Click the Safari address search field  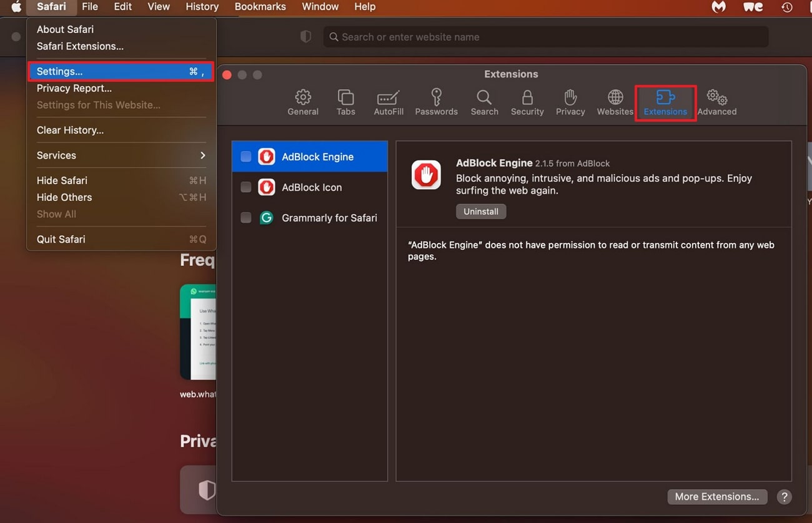point(546,37)
